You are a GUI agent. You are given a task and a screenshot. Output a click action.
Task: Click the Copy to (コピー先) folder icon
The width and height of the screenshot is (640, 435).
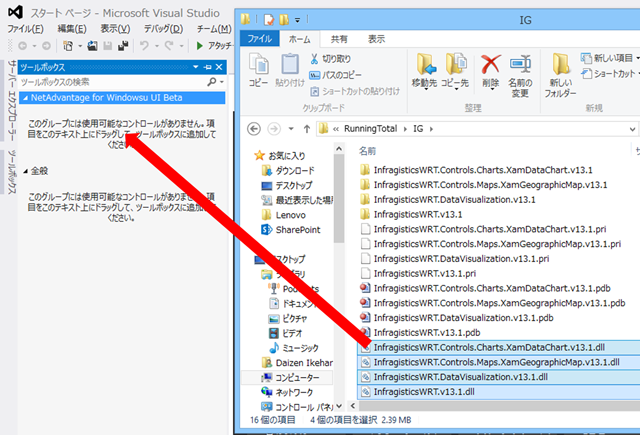tap(456, 64)
